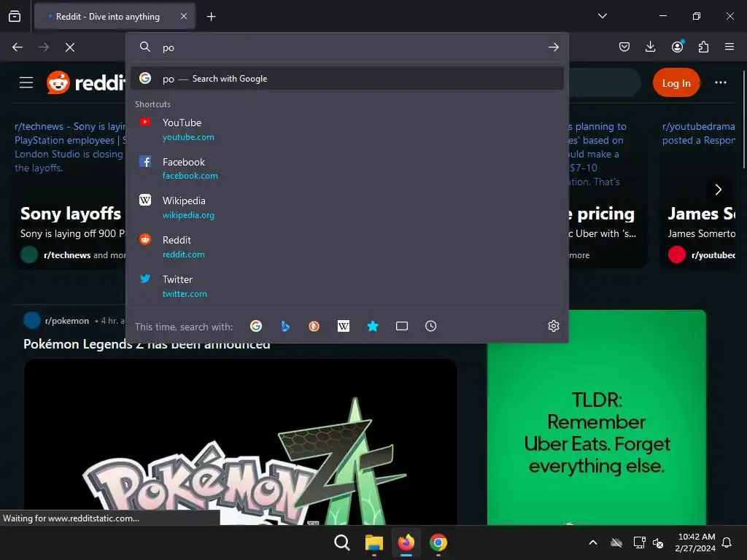The image size is (747, 560).
Task: Go back to the previous page
Action: pos(18,47)
